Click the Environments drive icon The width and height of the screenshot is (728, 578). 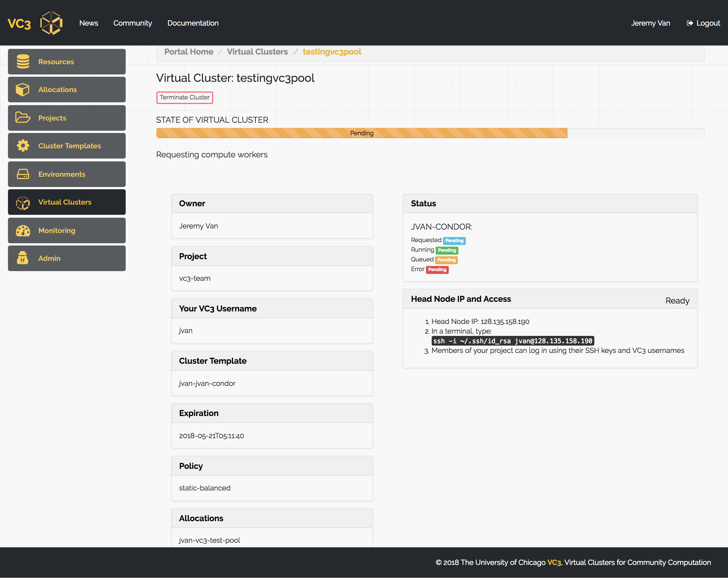point(23,174)
